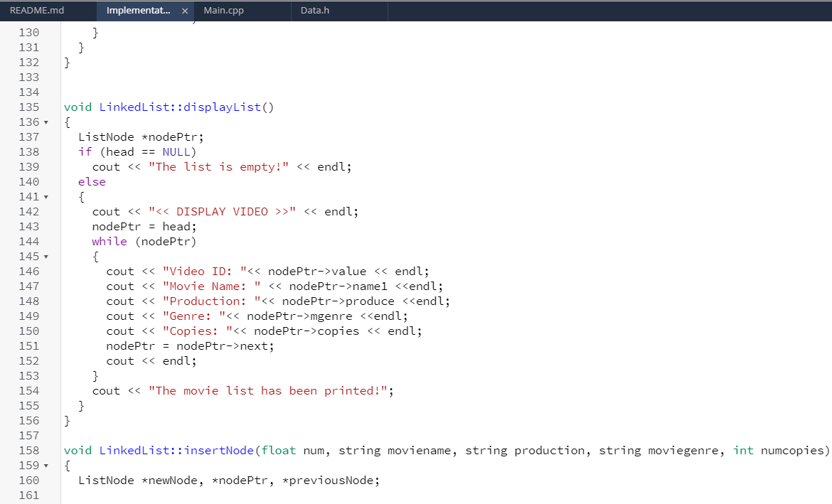Select the Implementation tab
The image size is (832, 504).
pos(139,10)
